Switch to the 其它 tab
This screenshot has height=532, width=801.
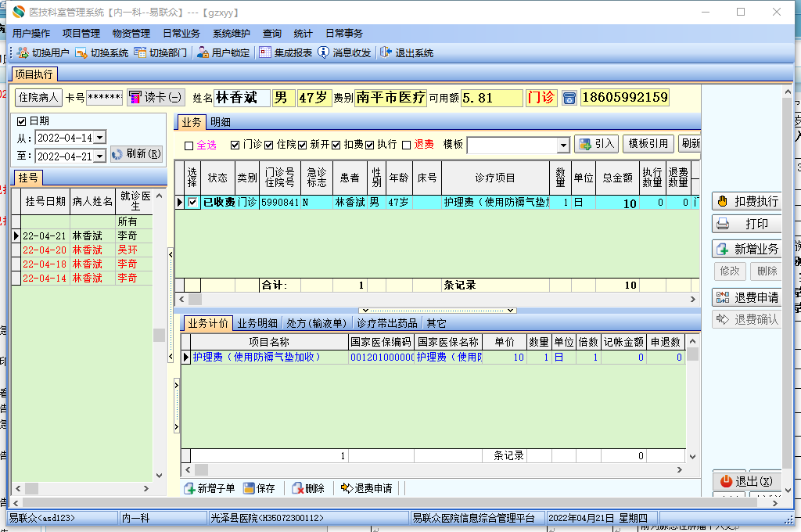coord(436,323)
